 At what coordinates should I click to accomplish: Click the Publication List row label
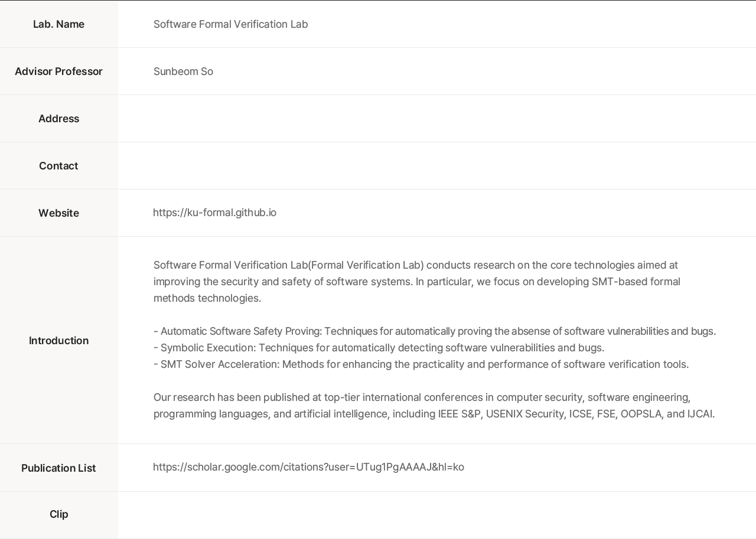(58, 468)
